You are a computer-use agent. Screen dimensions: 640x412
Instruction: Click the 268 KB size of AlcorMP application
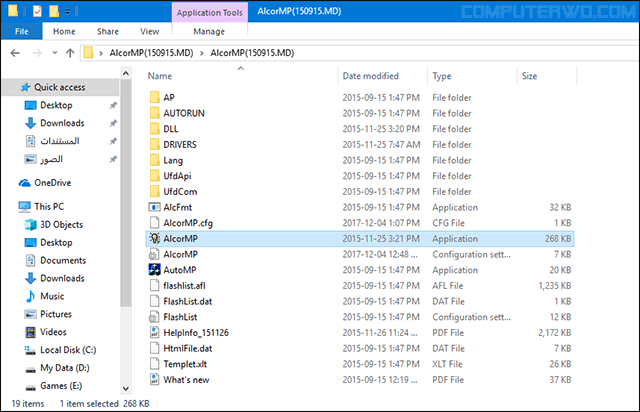pyautogui.click(x=558, y=238)
